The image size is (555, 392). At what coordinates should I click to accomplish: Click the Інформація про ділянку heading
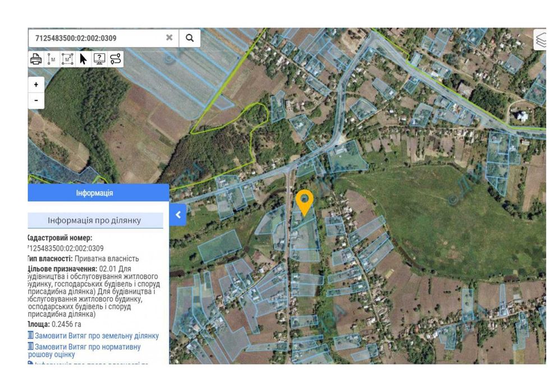(94, 220)
